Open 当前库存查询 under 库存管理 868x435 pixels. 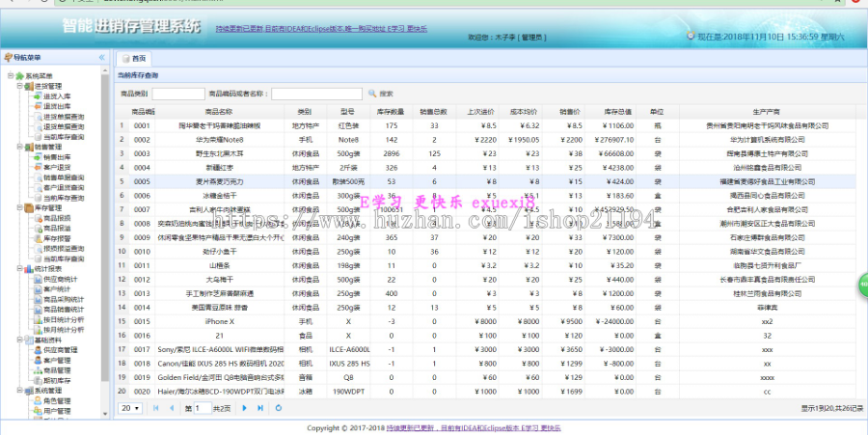(x=64, y=258)
